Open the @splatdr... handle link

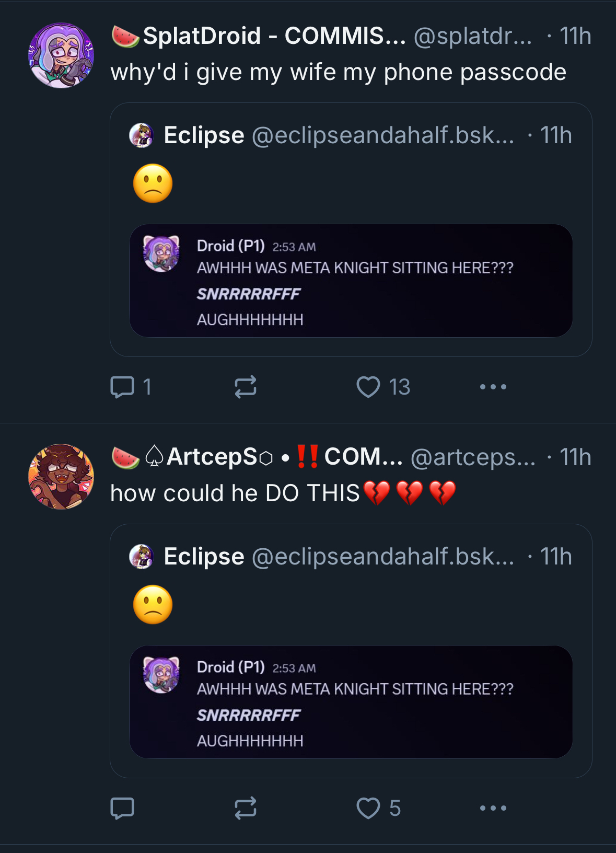click(473, 36)
